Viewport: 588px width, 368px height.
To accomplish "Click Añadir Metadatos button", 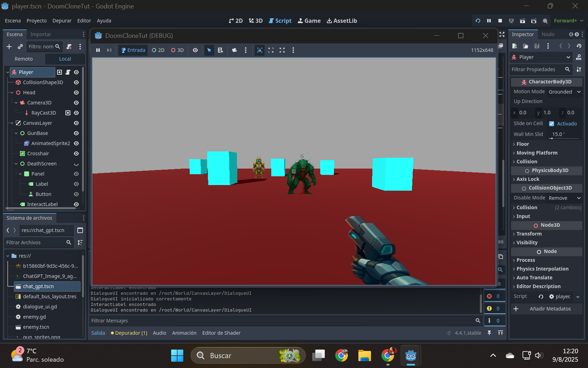I will (x=546, y=309).
